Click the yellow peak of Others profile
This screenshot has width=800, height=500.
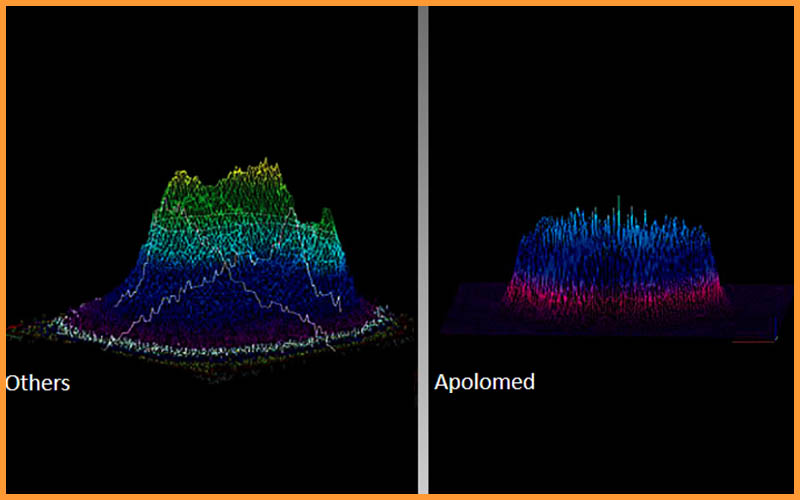point(262,172)
